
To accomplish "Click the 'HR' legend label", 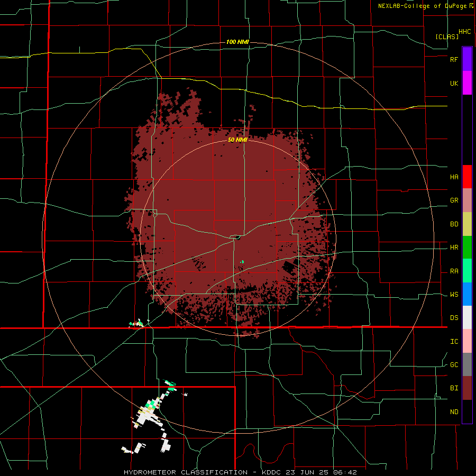I will pyautogui.click(x=454, y=248).
